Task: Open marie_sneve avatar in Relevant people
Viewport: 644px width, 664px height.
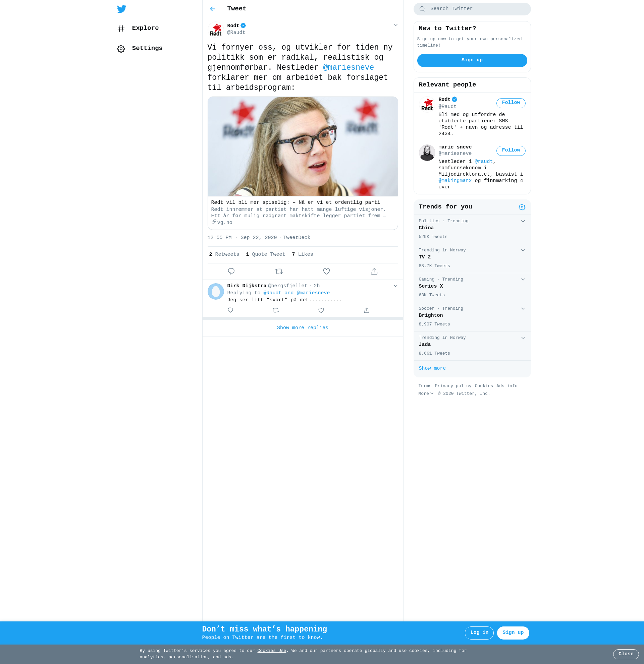Action: click(427, 153)
